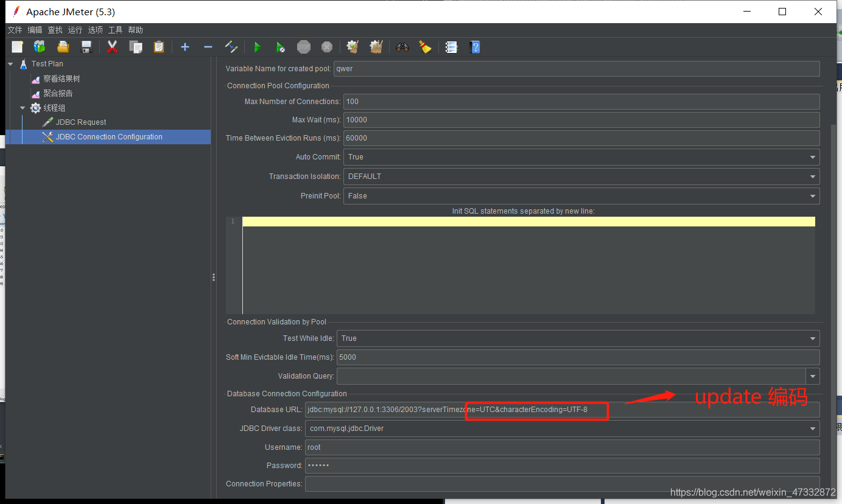Image resolution: width=842 pixels, height=504 pixels.
Task: Open the 工具 menu
Action: 115,30
